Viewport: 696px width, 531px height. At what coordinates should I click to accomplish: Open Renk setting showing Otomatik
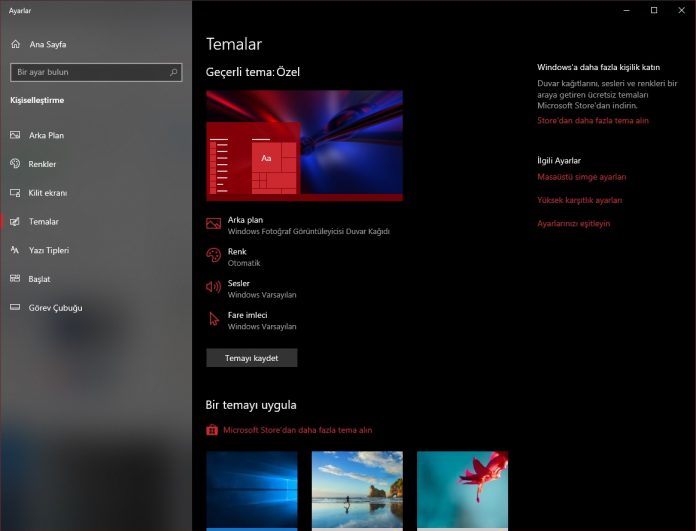click(x=233, y=257)
